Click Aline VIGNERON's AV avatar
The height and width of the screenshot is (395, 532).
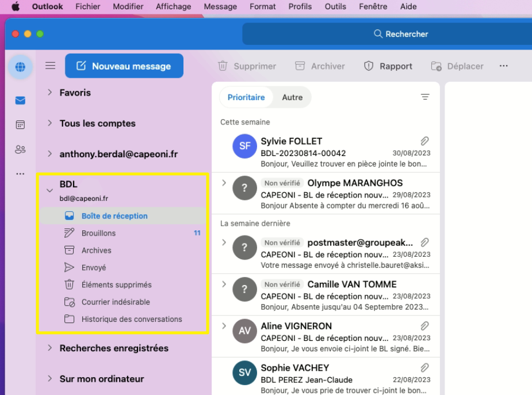pyautogui.click(x=244, y=331)
